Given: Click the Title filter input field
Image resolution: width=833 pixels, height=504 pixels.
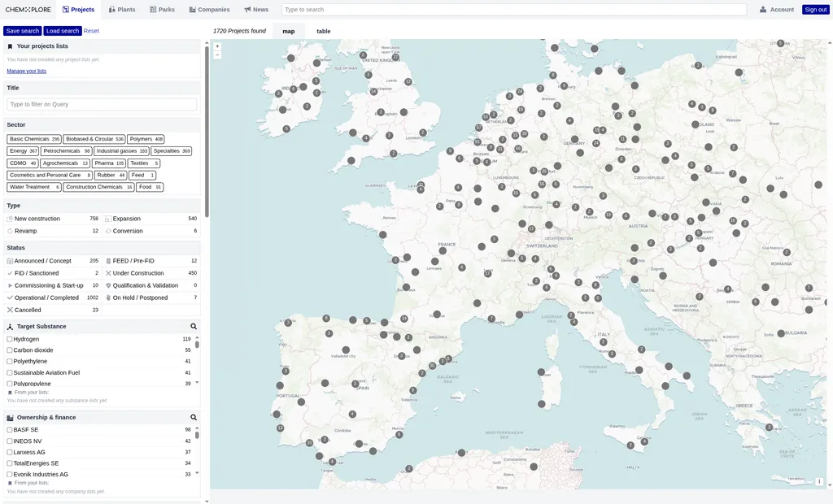Looking at the screenshot, I should [102, 104].
